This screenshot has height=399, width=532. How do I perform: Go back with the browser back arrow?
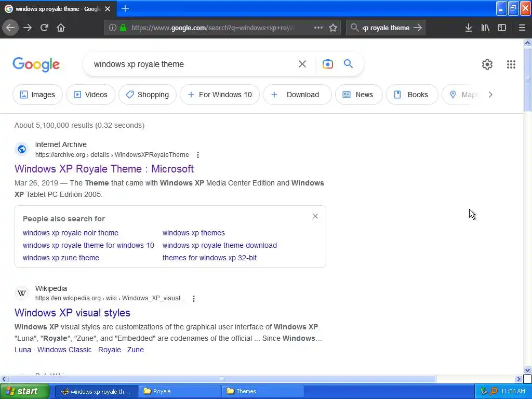10,28
